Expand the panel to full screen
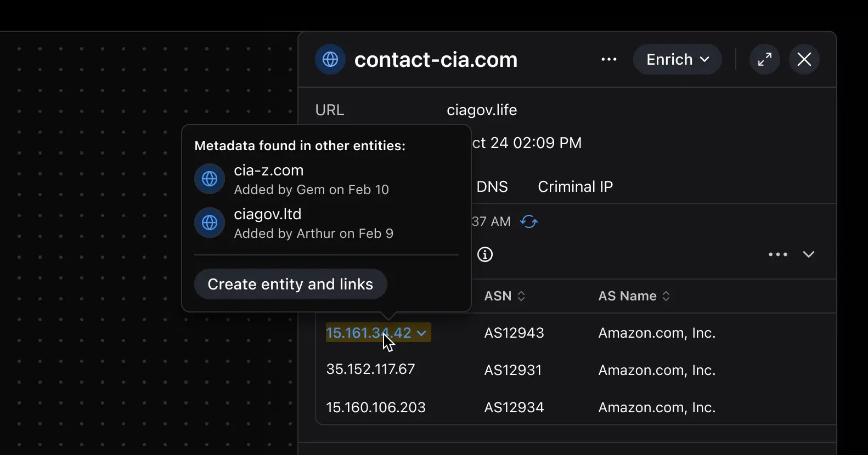868x455 pixels. (x=764, y=59)
